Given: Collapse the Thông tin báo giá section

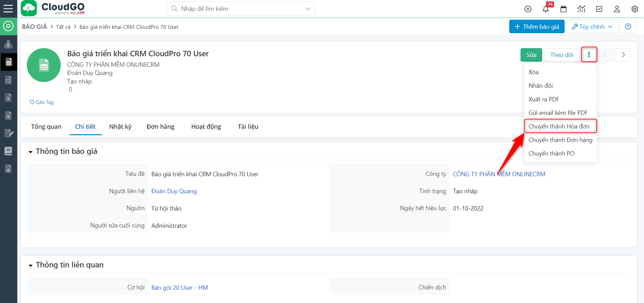Looking at the screenshot, I should pyautogui.click(x=31, y=152).
